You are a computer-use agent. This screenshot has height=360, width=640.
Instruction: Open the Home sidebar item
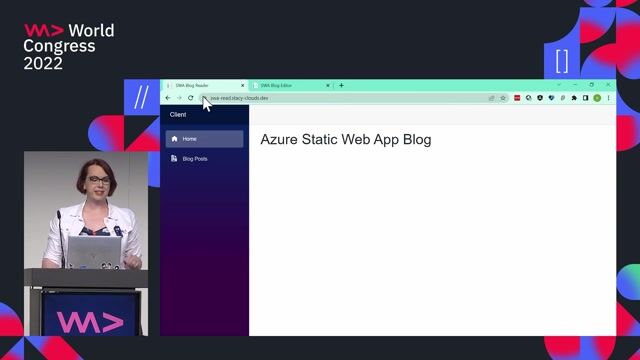(x=204, y=139)
